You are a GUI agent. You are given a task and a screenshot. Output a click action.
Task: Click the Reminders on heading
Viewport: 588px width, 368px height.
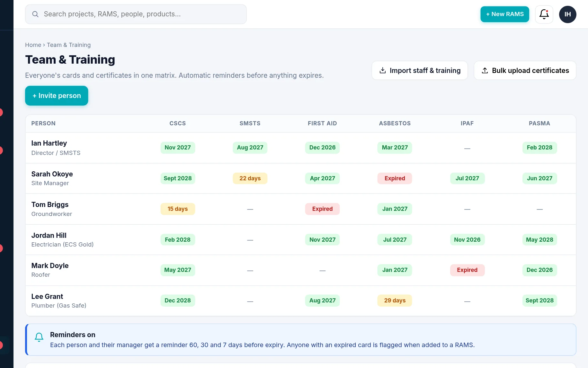(x=73, y=335)
